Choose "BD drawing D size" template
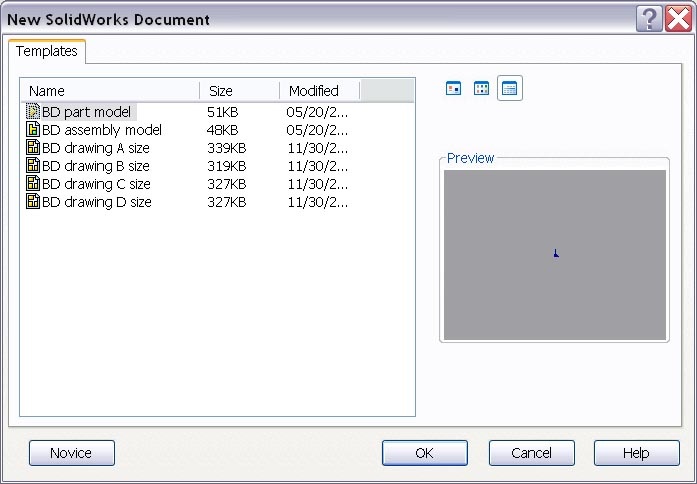This screenshot has height=484, width=697. (x=96, y=202)
